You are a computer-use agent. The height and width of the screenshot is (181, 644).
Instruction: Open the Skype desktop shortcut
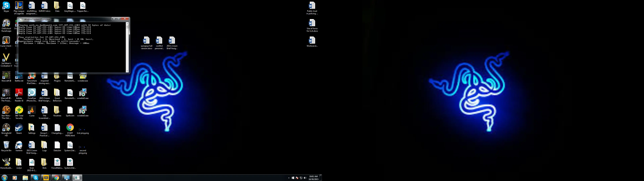(x=6, y=7)
